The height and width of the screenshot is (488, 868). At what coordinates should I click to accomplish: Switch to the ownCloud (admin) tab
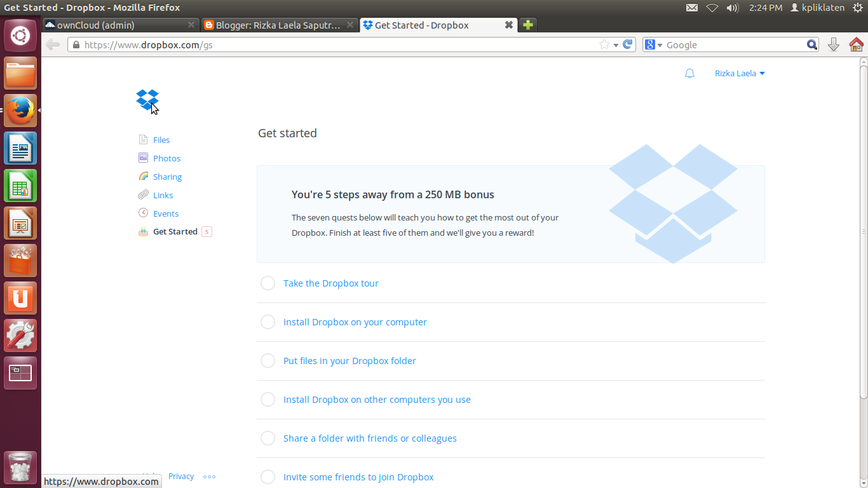(121, 25)
